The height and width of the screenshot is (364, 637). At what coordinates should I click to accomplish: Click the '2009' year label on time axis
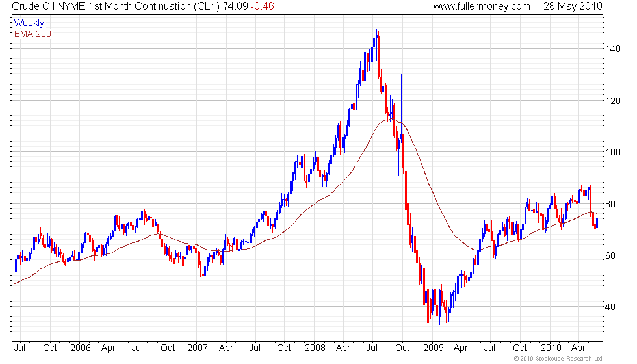pyautogui.click(x=433, y=348)
